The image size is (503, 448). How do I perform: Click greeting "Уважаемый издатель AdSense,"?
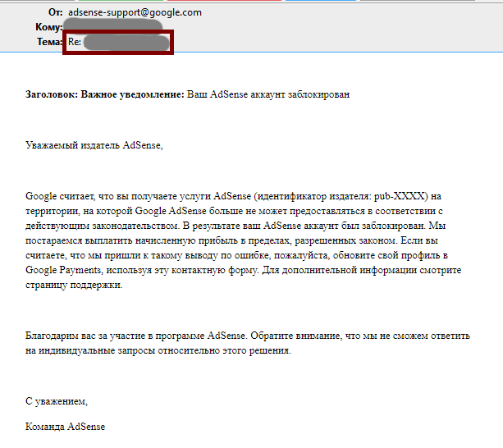pos(94,145)
